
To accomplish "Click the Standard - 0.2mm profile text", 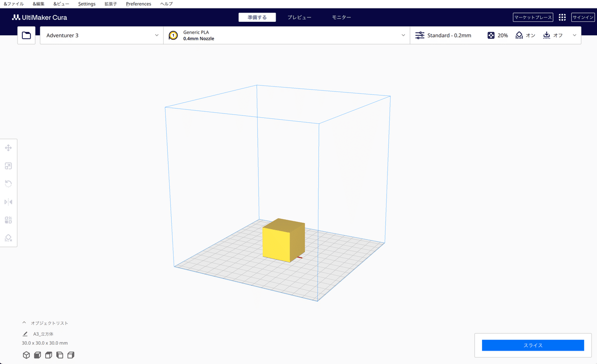I will click(449, 35).
